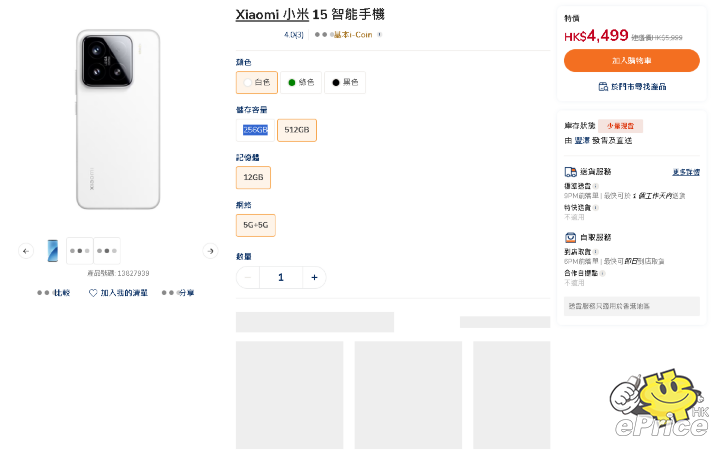Choose the 512GB storage option
This screenshot has width=719, height=462.
pos(297,130)
